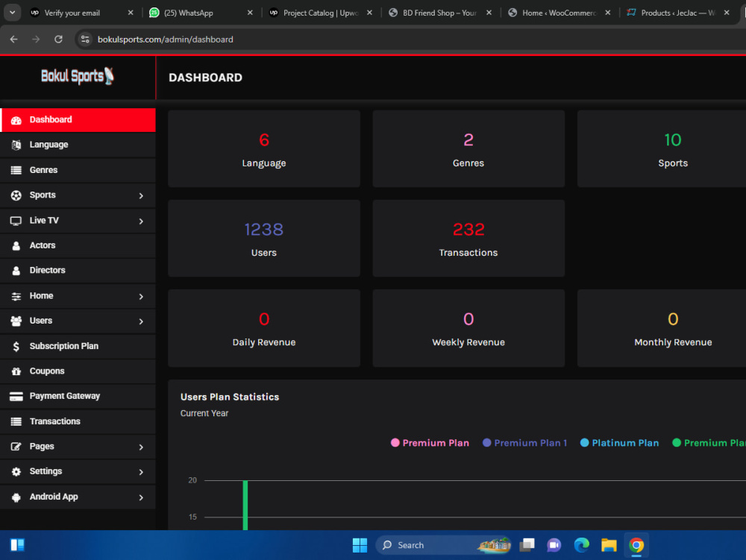Close the Verify your email tab
746x560 pixels.
pos(131,13)
